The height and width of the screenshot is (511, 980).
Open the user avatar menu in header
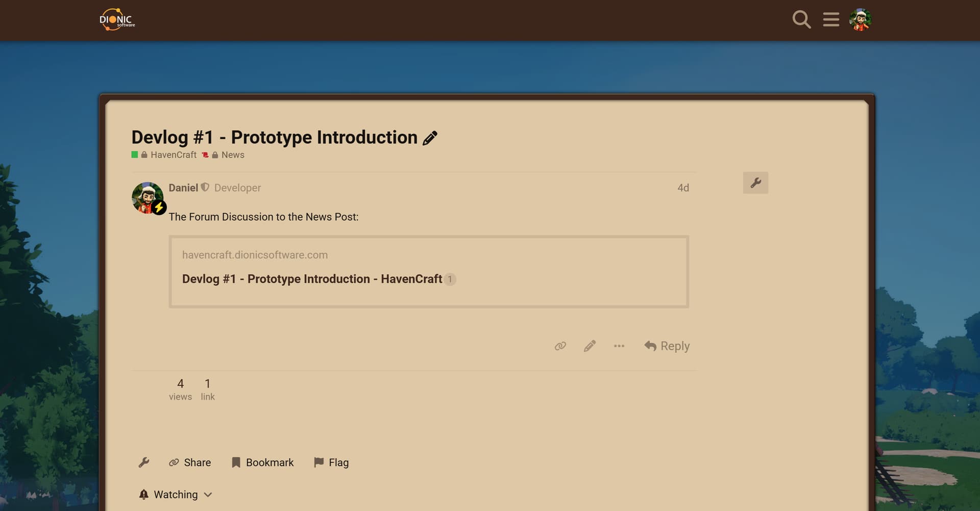tap(860, 19)
